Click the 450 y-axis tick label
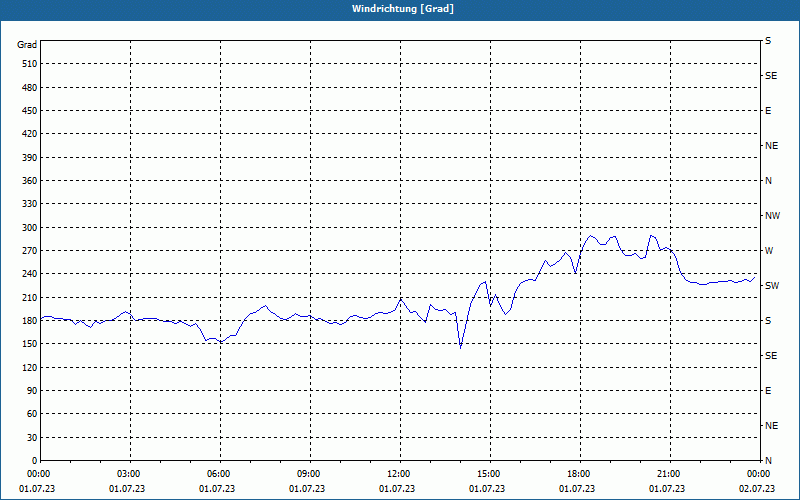 [x=30, y=111]
